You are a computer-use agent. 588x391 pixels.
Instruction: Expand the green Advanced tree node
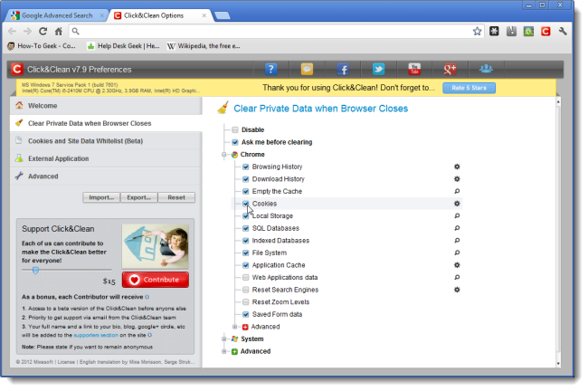click(x=223, y=351)
